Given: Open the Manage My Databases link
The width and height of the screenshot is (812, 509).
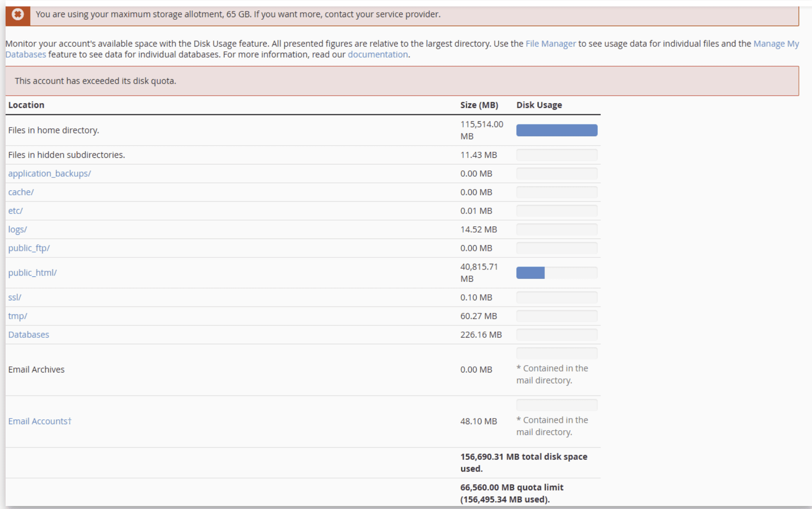Looking at the screenshot, I should [x=776, y=44].
